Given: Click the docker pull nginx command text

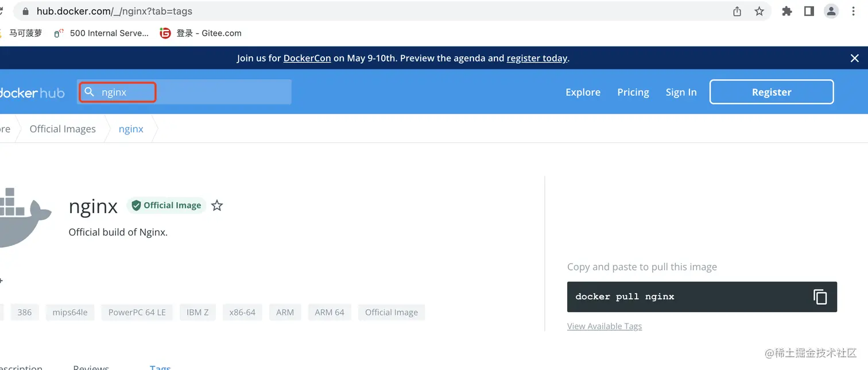Looking at the screenshot, I should click(625, 297).
